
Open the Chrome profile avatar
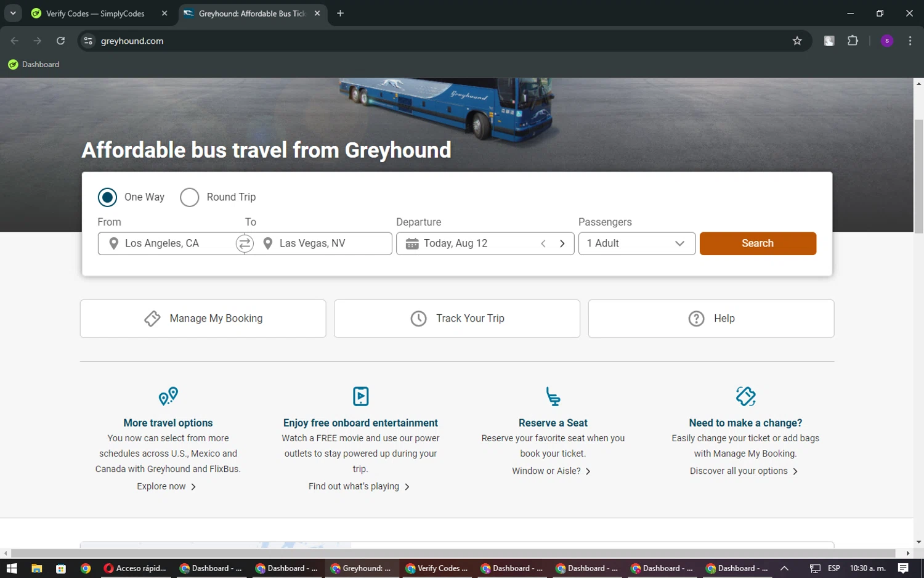click(x=887, y=41)
